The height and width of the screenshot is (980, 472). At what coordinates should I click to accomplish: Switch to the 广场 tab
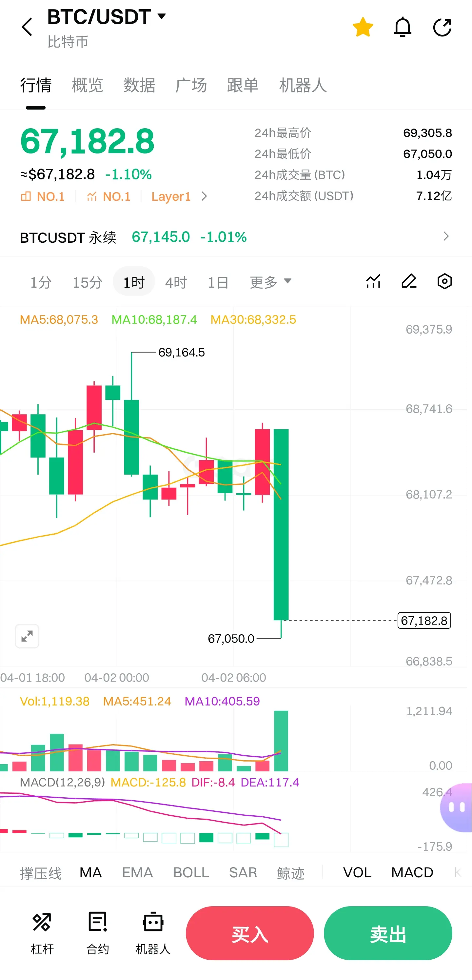point(191,85)
